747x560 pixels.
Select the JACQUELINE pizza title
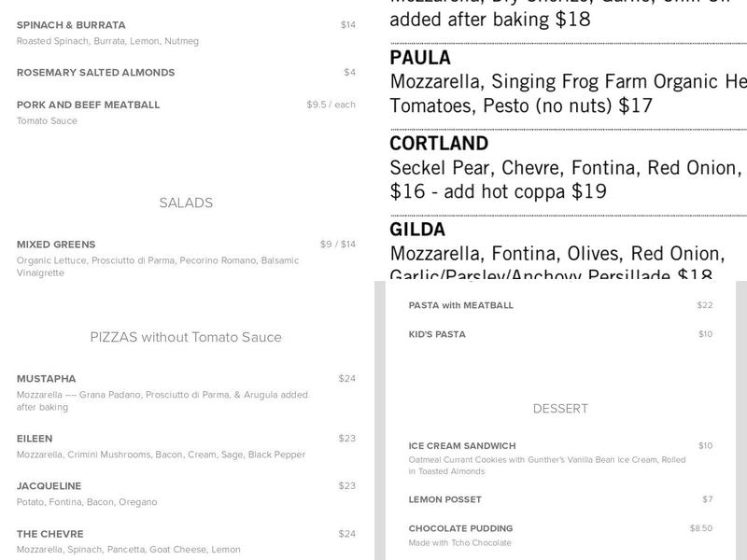point(49,486)
